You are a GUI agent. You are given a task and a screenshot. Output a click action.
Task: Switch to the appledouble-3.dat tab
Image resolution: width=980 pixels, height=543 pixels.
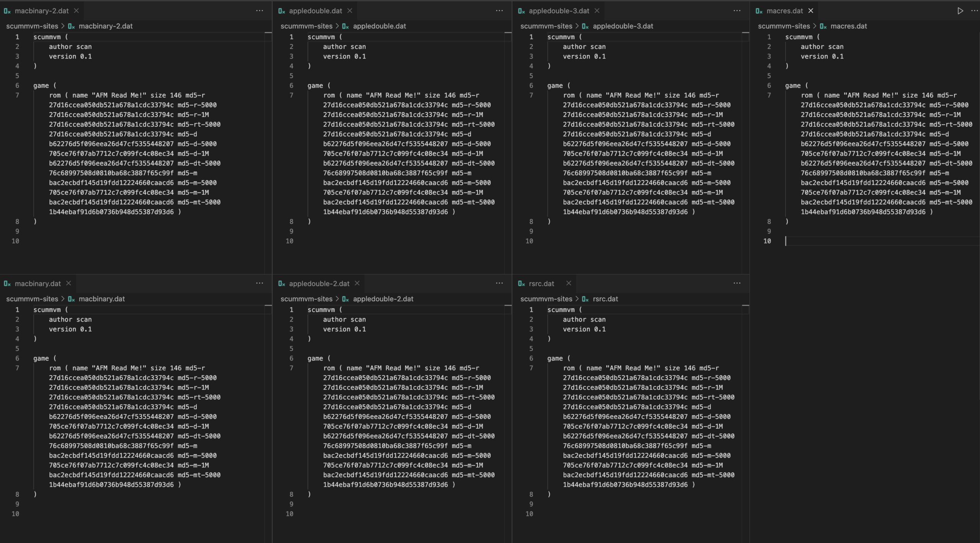(x=559, y=11)
